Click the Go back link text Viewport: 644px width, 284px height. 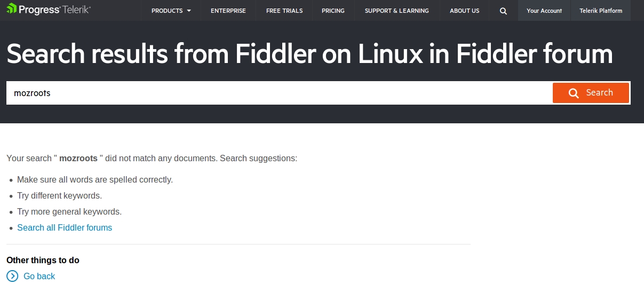coord(39,276)
